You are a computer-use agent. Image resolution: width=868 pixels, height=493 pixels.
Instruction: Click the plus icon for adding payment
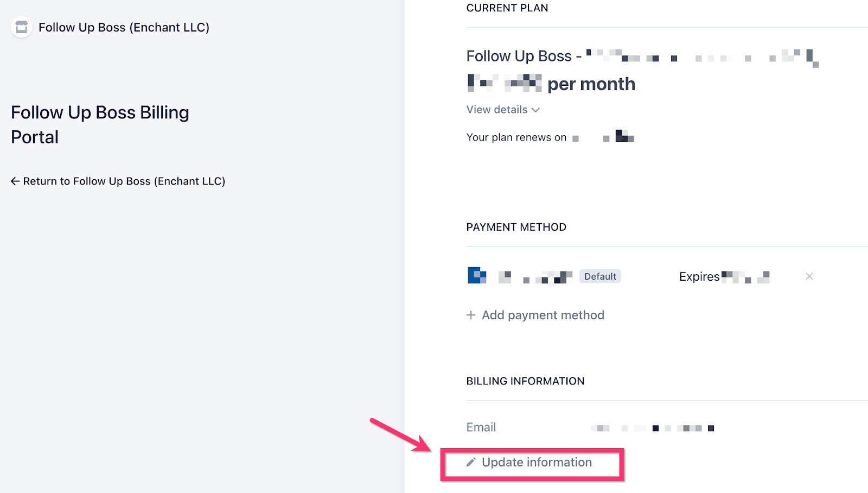[x=471, y=315]
